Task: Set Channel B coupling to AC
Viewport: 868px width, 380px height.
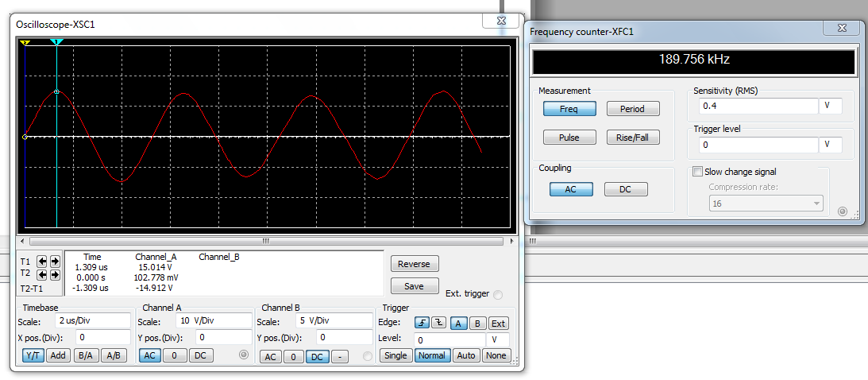Action: tap(270, 357)
